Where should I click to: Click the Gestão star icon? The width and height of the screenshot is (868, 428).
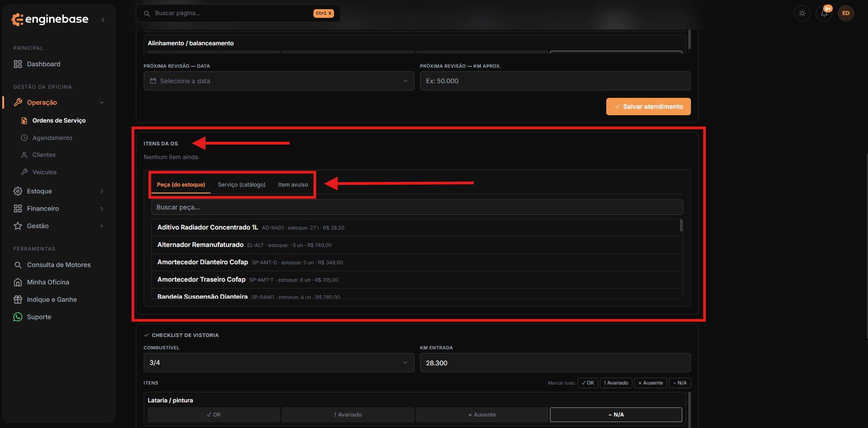tap(18, 226)
